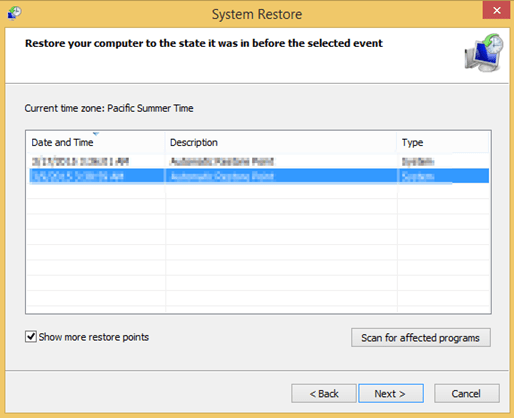Image resolution: width=514 pixels, height=418 pixels.
Task: Click the System Restore title bar icon
Action: [14, 13]
